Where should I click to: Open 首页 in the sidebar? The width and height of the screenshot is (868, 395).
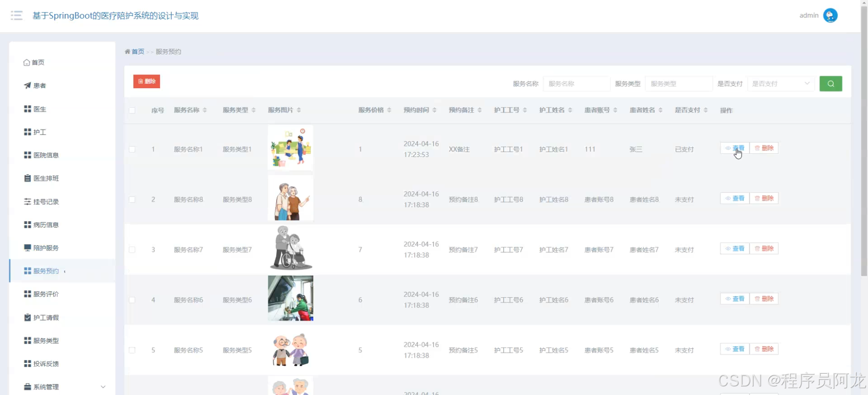click(x=62, y=62)
